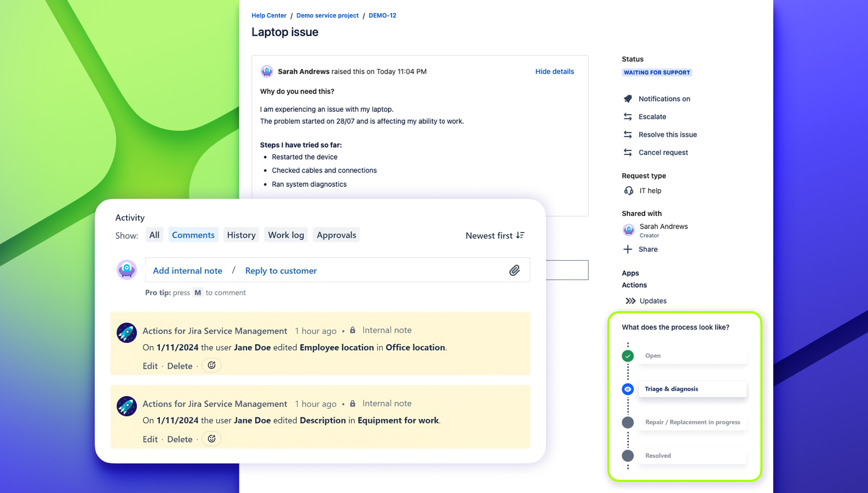868x493 pixels.
Task: Add reaction to Employee location note
Action: [x=212, y=365]
